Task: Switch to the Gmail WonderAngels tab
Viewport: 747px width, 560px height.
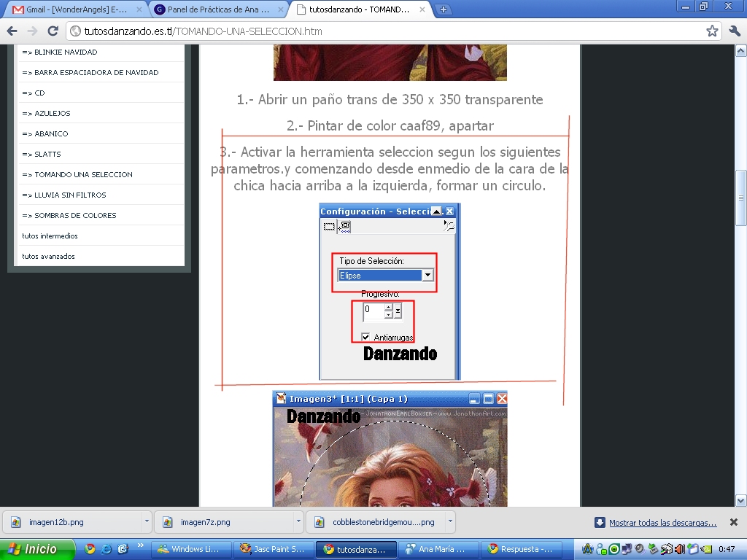Action: click(73, 9)
